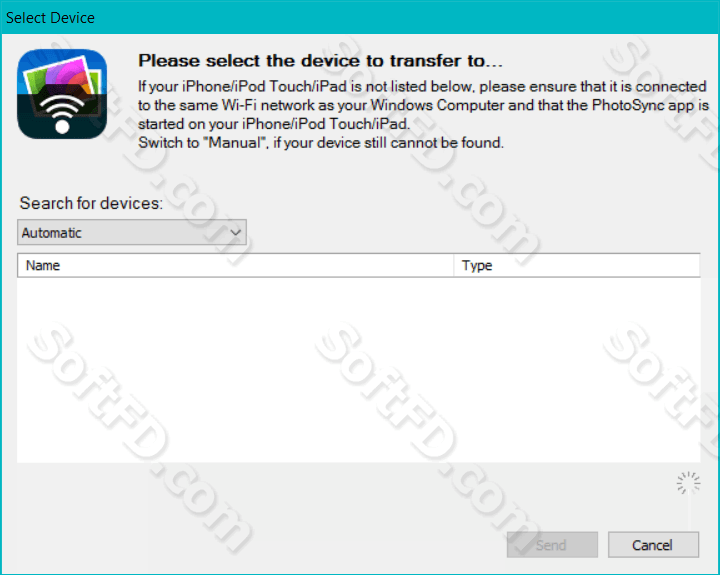
Task: Click the 'Please select the device' heading
Action: [x=321, y=61]
